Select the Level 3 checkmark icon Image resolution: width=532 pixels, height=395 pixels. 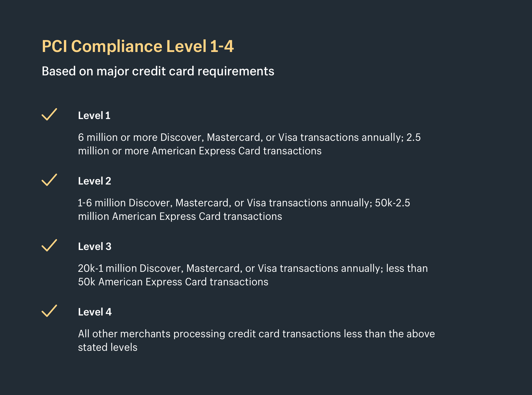coord(49,245)
